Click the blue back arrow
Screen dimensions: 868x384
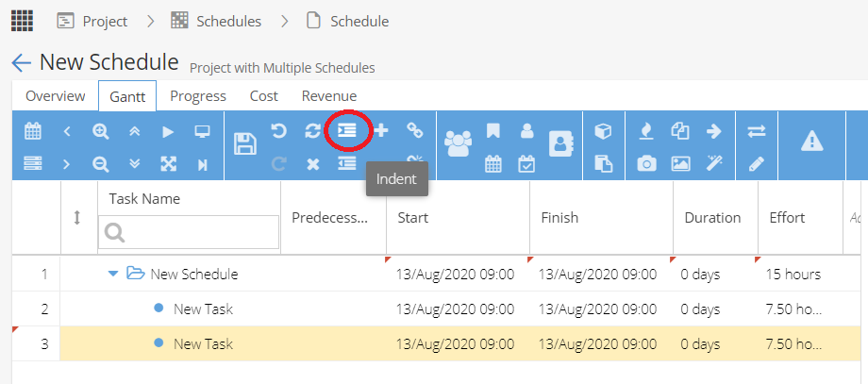pyautogui.click(x=21, y=62)
